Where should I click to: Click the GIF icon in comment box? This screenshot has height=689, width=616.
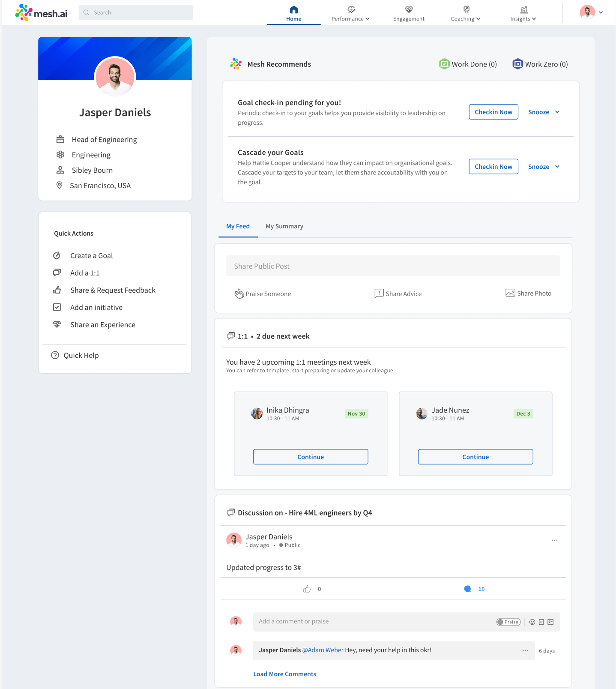(x=541, y=622)
